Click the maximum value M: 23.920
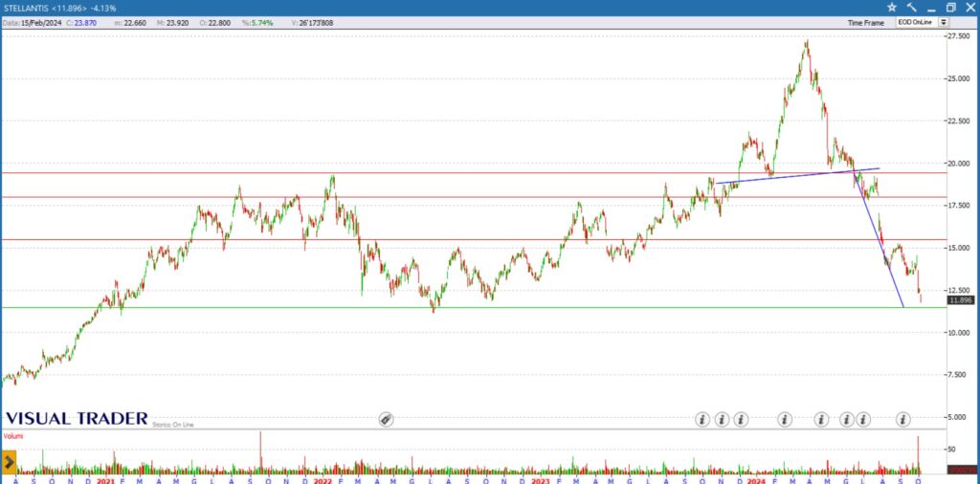The width and height of the screenshot is (980, 484). (x=172, y=23)
